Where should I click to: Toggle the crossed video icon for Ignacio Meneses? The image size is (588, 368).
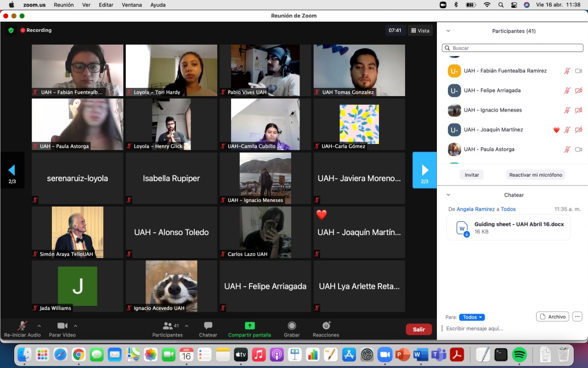click(578, 110)
